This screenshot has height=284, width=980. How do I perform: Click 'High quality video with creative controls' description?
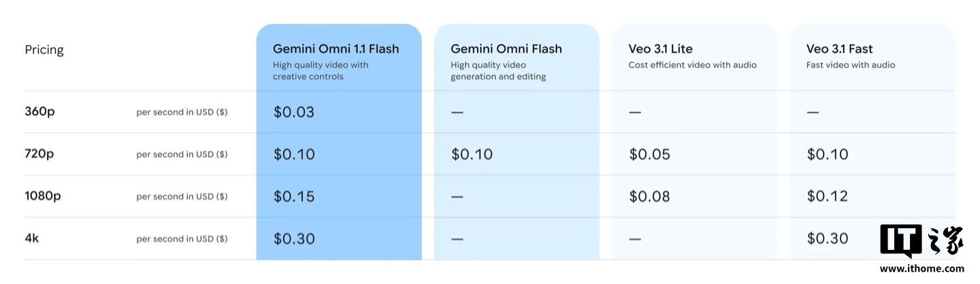(x=321, y=71)
